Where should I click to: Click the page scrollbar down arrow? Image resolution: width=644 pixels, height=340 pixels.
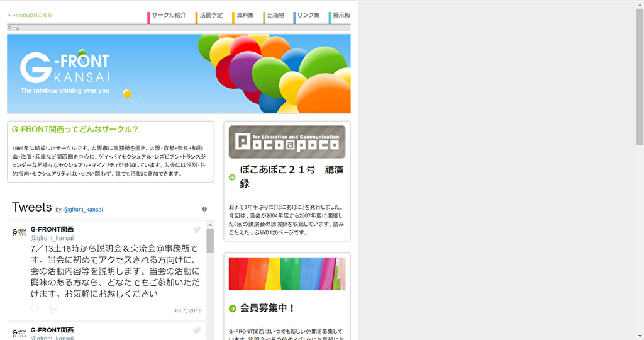640,336
